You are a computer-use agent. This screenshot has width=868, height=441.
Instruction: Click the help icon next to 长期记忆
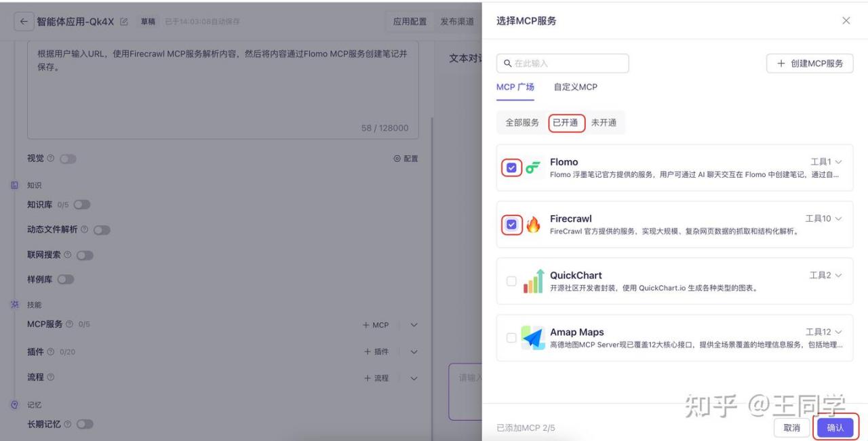click(x=68, y=425)
